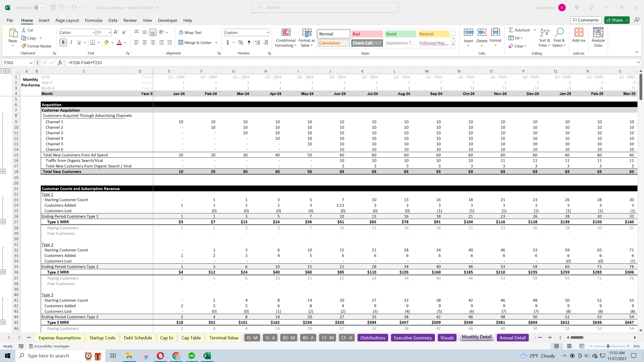Image resolution: width=644 pixels, height=362 pixels.
Task: Apply Comma Style number formatting
Action: point(249,42)
